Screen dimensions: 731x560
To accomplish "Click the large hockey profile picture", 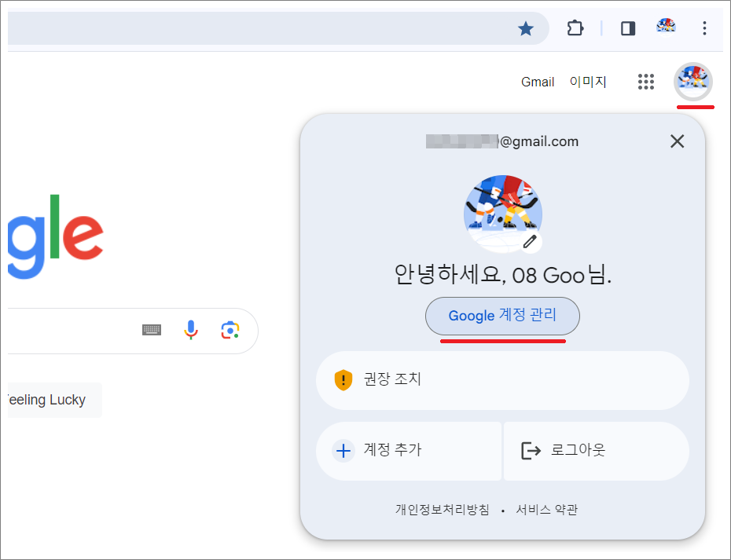I will click(502, 214).
